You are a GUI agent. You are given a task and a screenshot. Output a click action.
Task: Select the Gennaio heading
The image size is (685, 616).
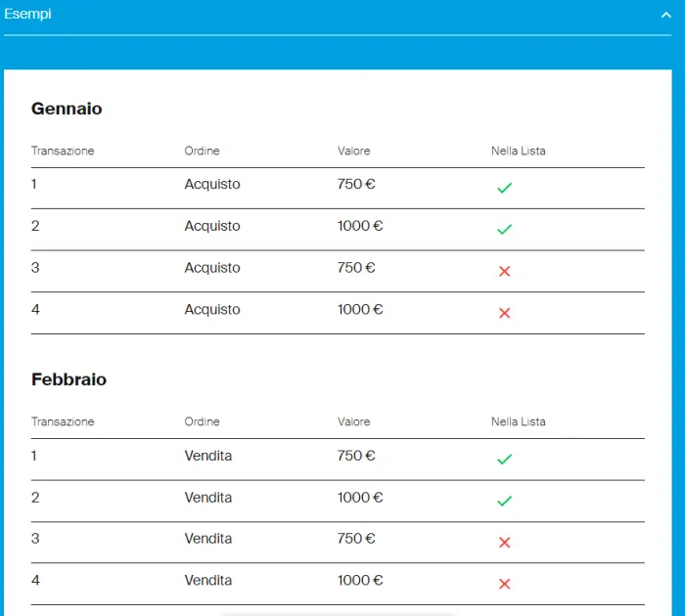point(67,109)
